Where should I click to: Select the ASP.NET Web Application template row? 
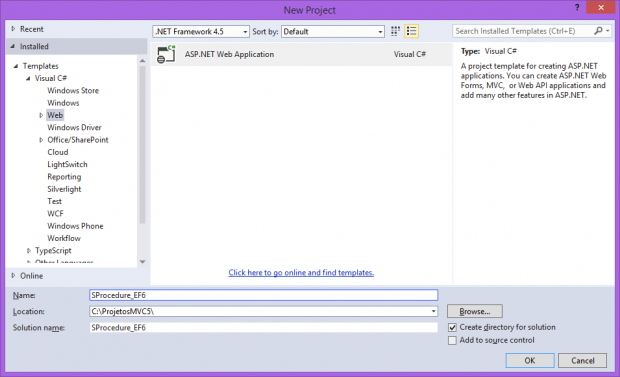click(301, 54)
